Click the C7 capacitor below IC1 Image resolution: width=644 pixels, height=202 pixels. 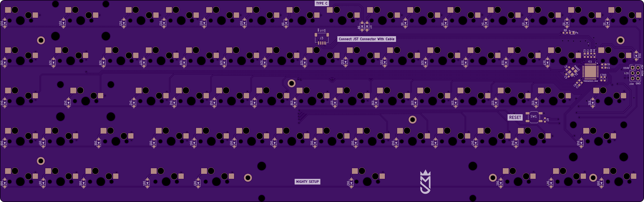click(601, 79)
